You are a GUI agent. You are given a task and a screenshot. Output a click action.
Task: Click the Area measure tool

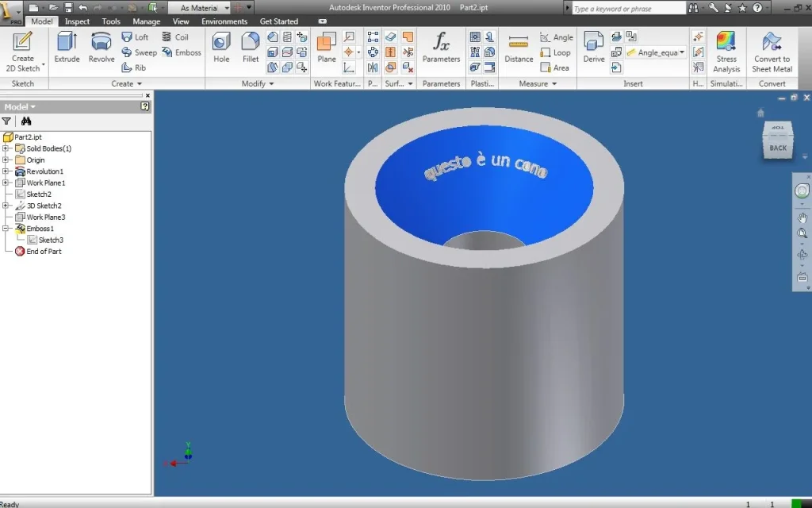coord(554,67)
